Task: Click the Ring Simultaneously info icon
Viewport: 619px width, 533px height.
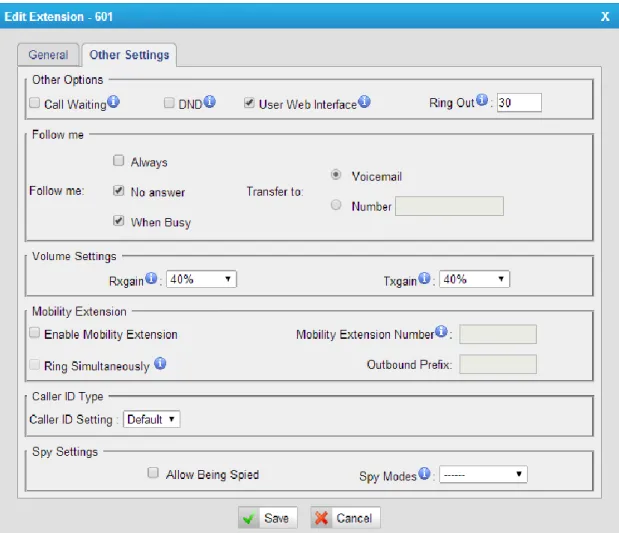Action: click(160, 363)
